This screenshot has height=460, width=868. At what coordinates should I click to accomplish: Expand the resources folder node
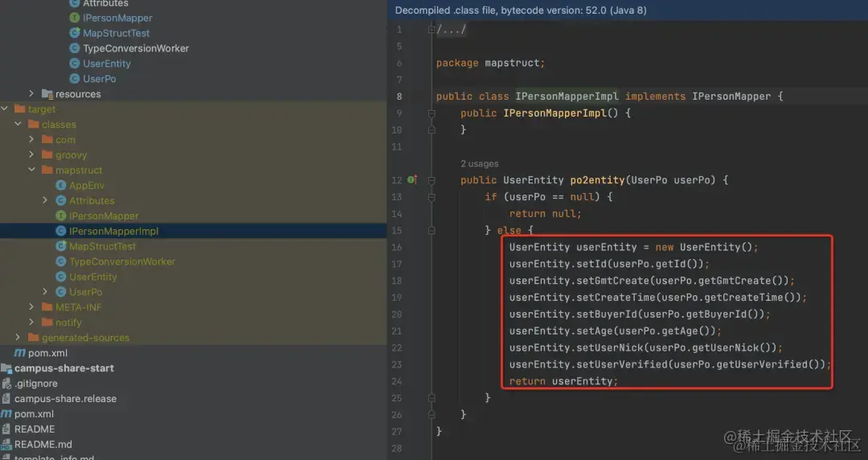(31, 93)
